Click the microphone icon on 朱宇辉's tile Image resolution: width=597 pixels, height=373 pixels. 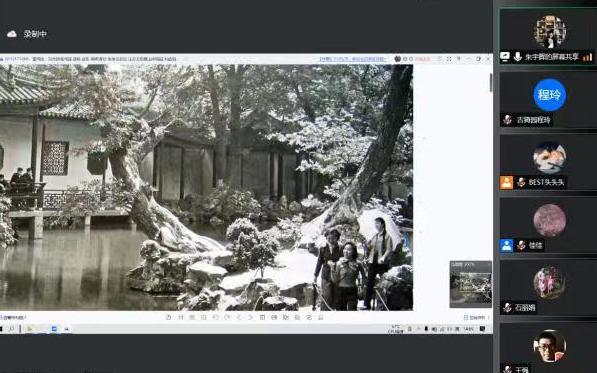(x=517, y=57)
